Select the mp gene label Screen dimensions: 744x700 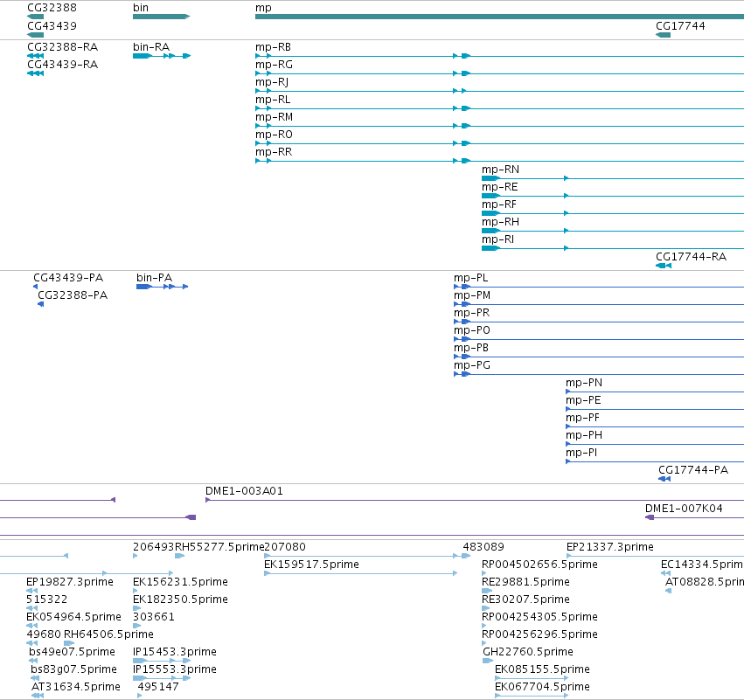tap(263, 8)
